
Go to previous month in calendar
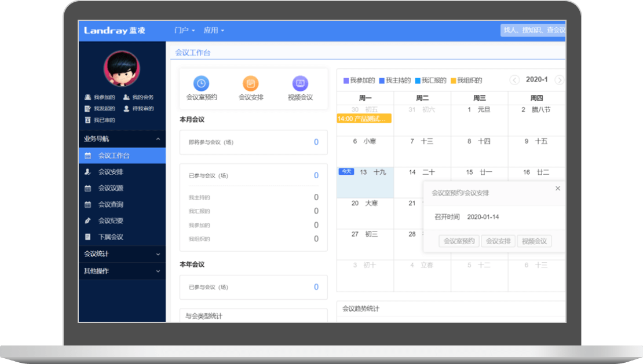tap(514, 80)
